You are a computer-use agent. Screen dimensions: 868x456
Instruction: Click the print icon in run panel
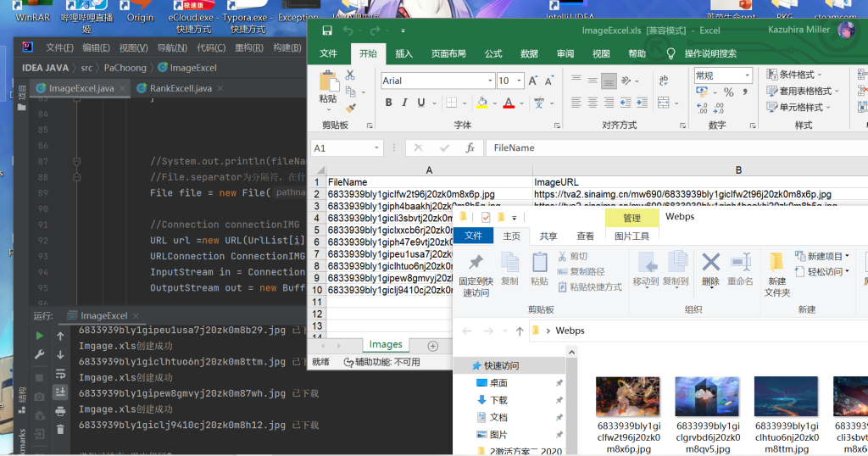coord(60,411)
